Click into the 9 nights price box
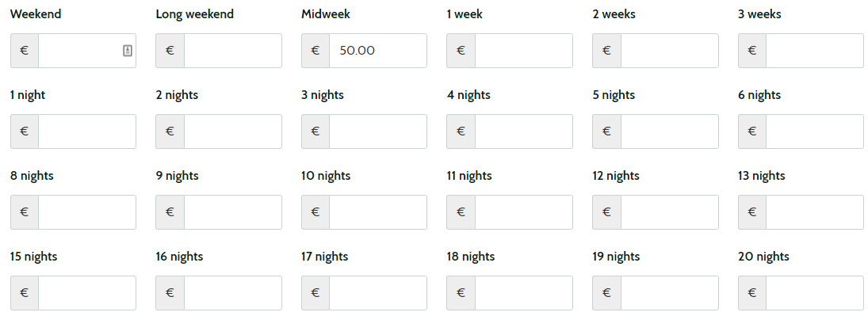The width and height of the screenshot is (868, 316). (x=232, y=212)
